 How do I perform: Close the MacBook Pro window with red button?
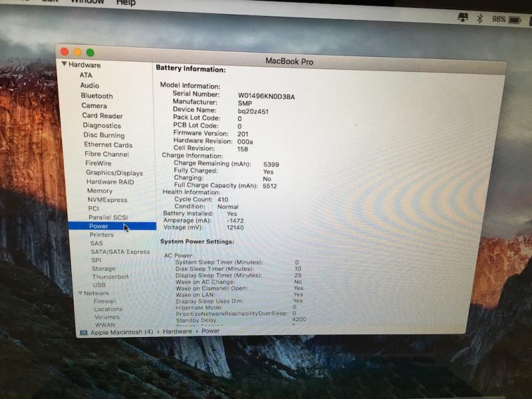click(65, 52)
